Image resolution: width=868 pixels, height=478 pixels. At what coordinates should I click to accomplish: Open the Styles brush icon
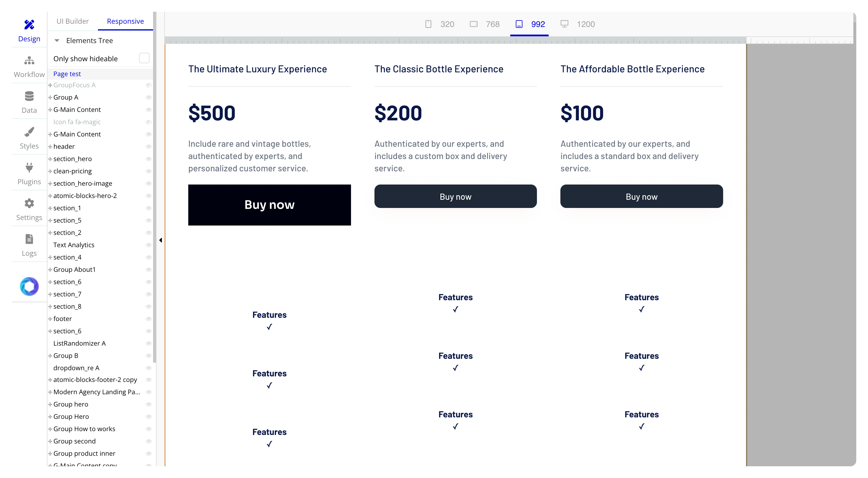pyautogui.click(x=29, y=132)
